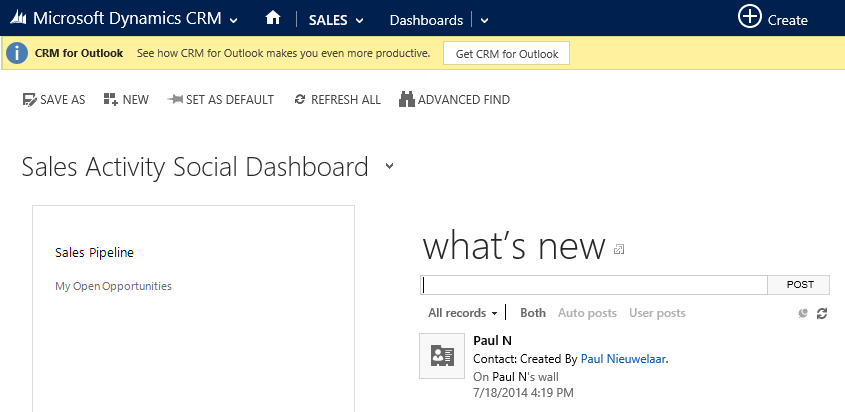Screen dimensions: 845x412
Task: Refresh the activity wall posts
Action: [822, 314]
